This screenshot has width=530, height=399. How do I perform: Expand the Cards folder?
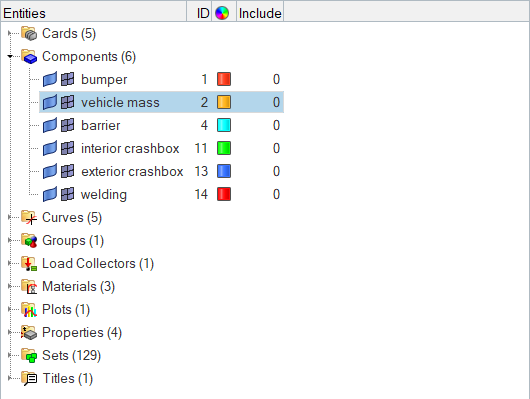coord(10,33)
